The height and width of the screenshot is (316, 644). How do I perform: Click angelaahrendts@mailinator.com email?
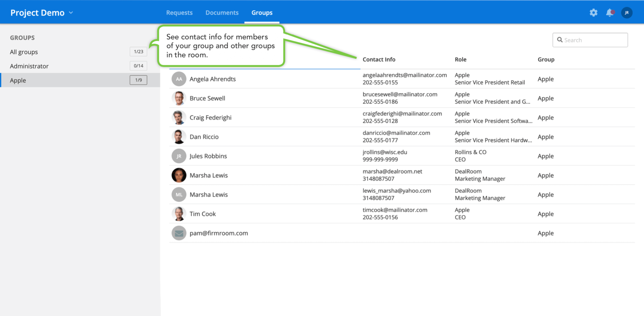click(404, 75)
